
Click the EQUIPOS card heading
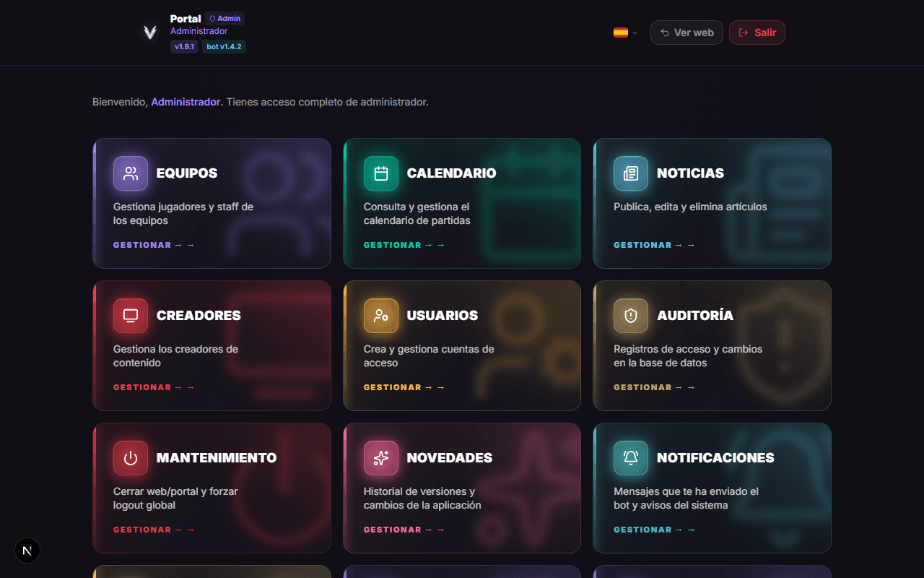187,173
